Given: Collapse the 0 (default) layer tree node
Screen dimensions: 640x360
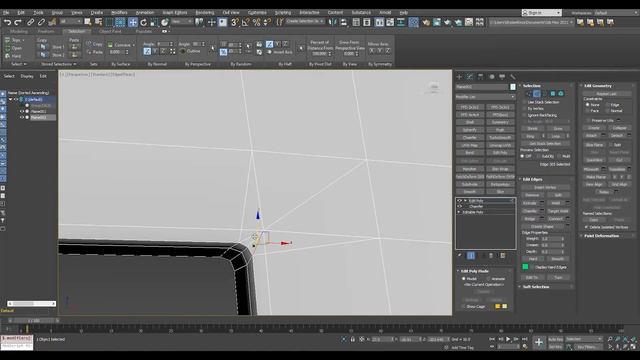Looking at the screenshot, I should 11,99.
